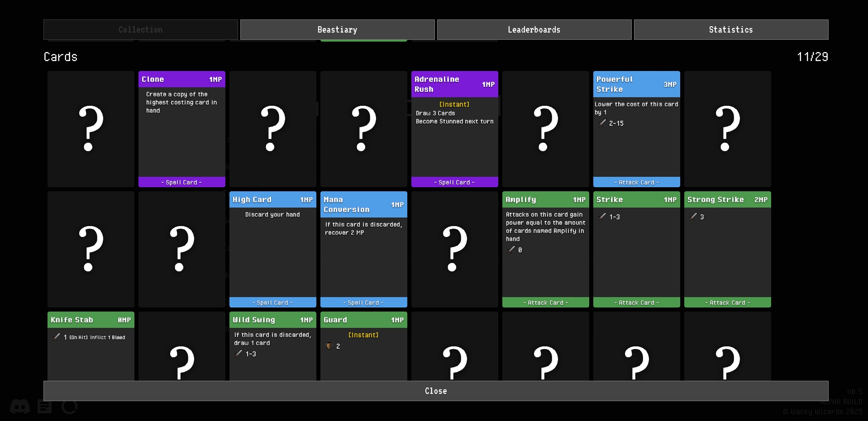Open the Discord link icon
Viewport: 868px width, 421px height.
coord(20,407)
